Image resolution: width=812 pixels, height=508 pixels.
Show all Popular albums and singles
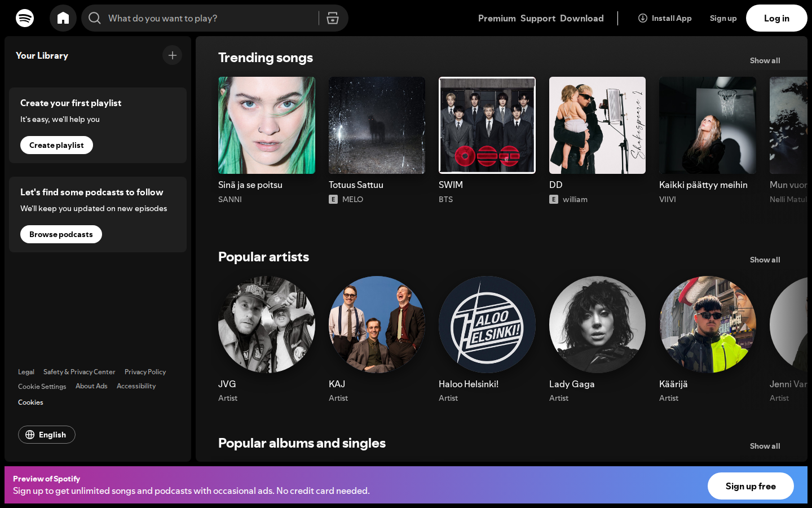[x=765, y=446]
